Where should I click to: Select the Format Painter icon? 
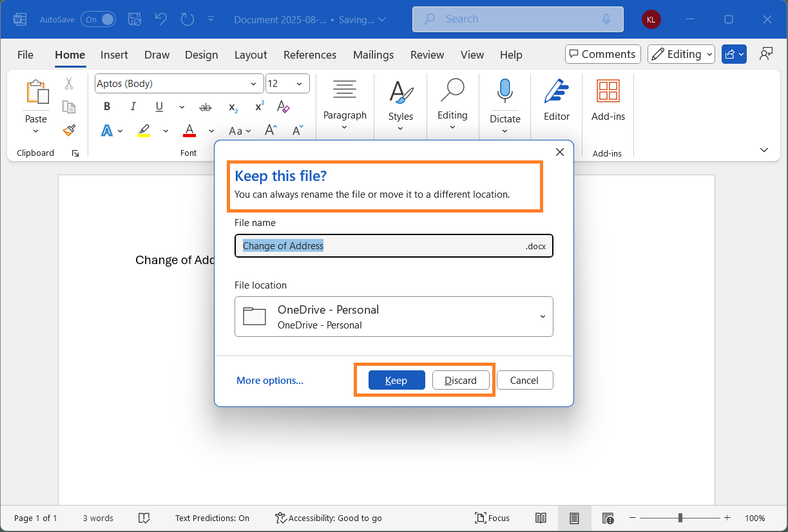(x=69, y=130)
